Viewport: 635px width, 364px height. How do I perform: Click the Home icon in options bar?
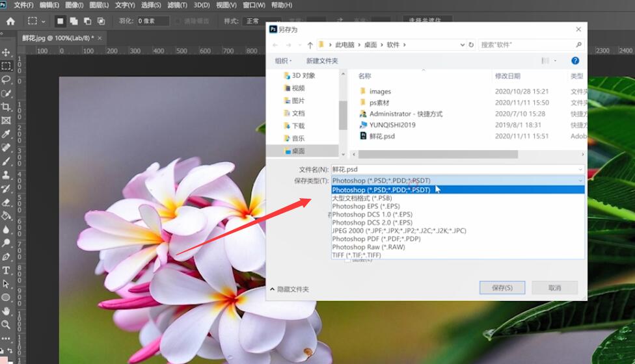coord(10,21)
